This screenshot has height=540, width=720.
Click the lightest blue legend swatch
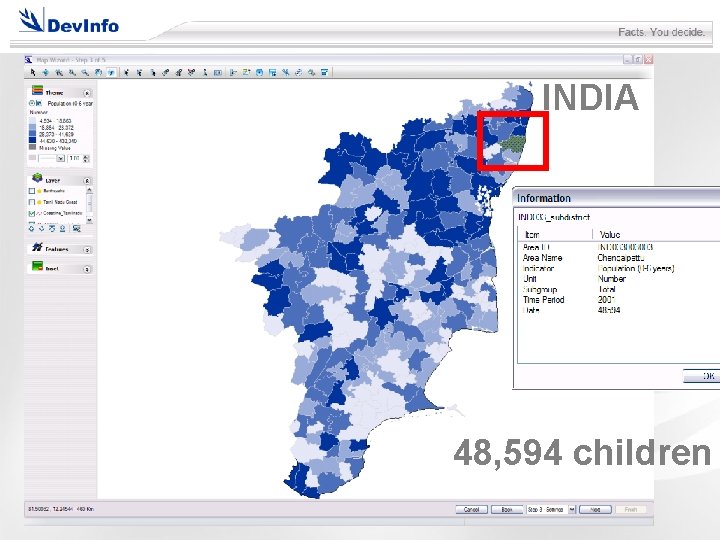pyautogui.click(x=32, y=121)
